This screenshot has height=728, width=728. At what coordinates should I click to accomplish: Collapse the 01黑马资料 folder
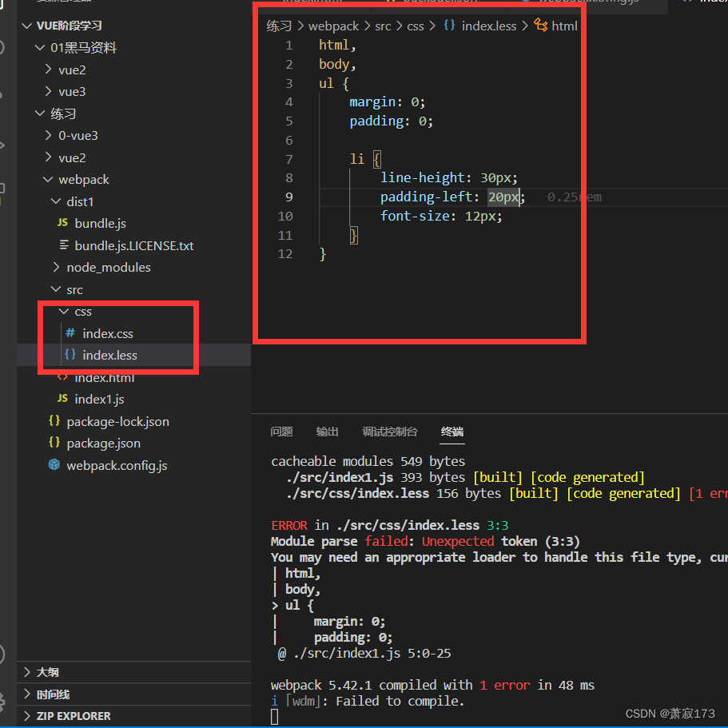click(x=41, y=48)
